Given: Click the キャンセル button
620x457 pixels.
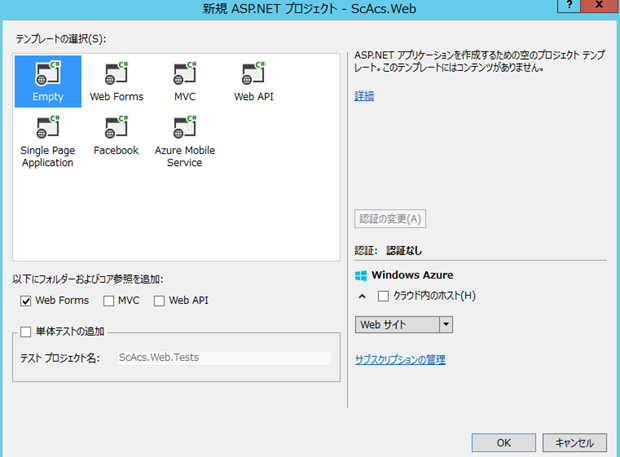Looking at the screenshot, I should [575, 443].
